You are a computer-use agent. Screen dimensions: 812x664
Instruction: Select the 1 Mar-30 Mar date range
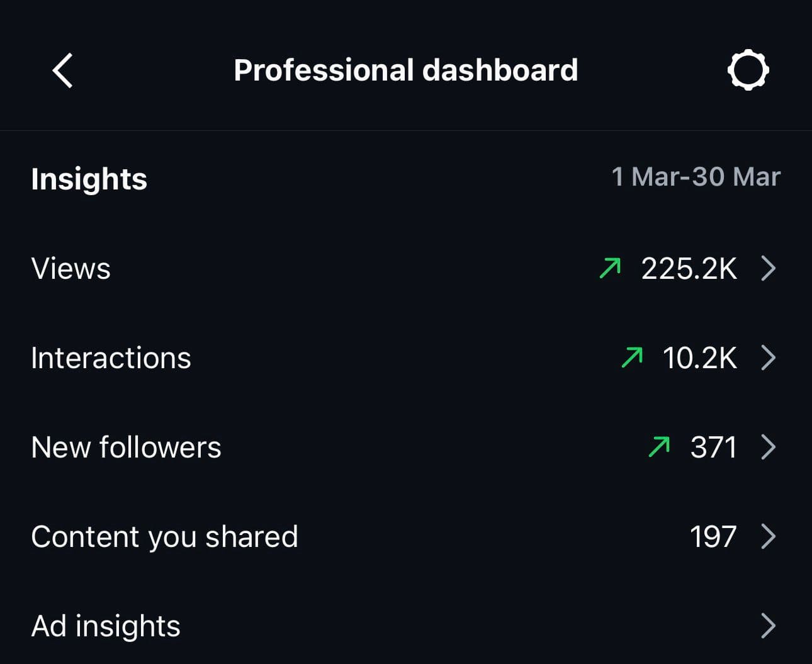pos(696,177)
